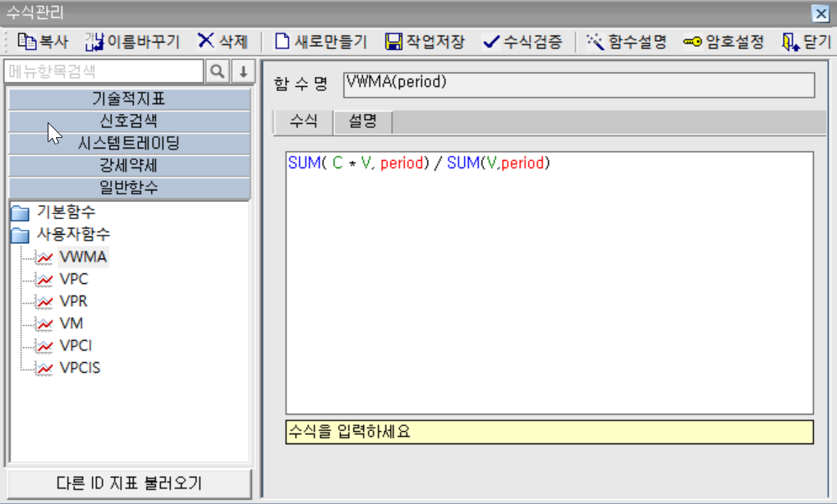This screenshot has height=504, width=837.
Task: Click the 삭제 (delete) toolbar button
Action: point(223,42)
